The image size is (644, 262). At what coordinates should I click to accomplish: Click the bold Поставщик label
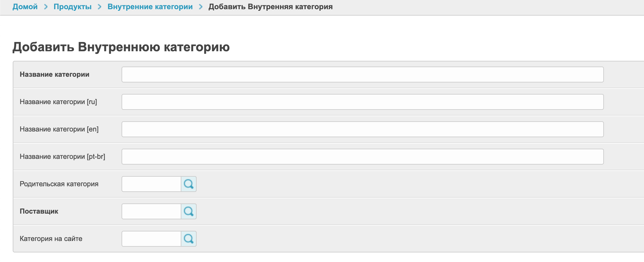[x=39, y=211]
